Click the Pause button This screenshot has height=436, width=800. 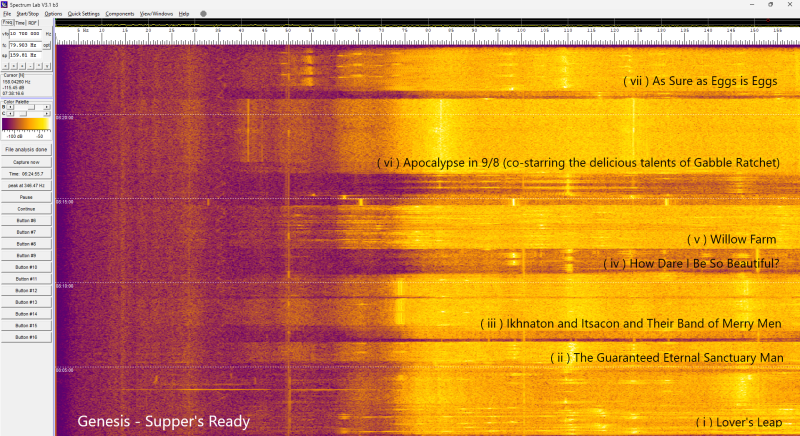pos(26,197)
